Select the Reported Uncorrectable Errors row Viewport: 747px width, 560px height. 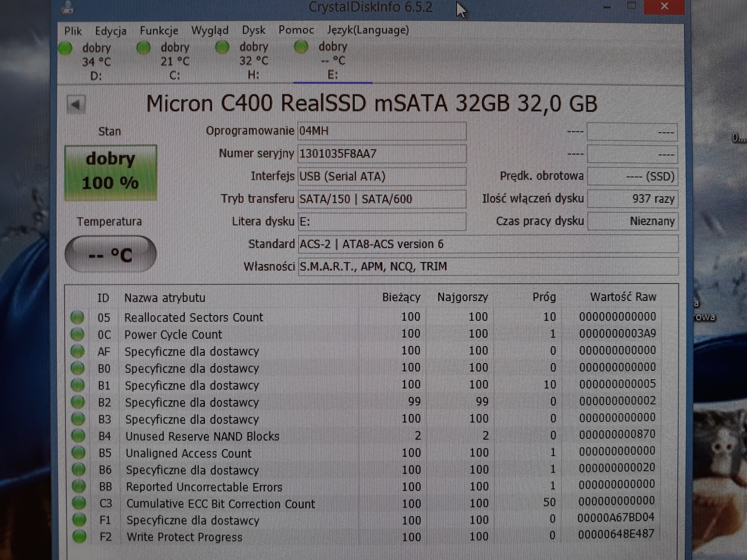pos(363,487)
